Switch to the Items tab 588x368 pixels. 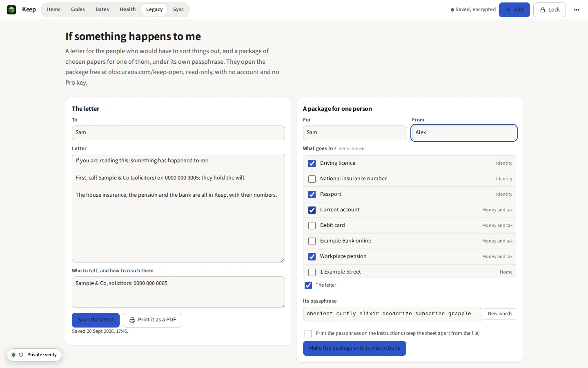point(53,10)
